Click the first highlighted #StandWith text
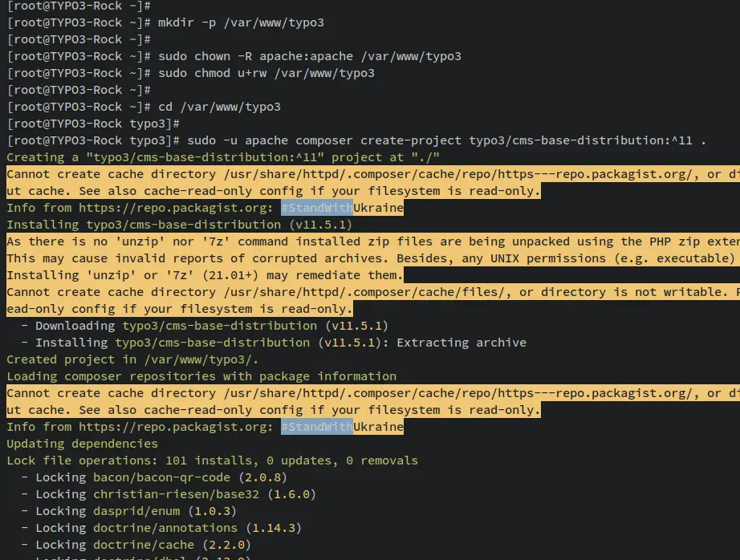This screenshot has width=740, height=560. point(316,208)
